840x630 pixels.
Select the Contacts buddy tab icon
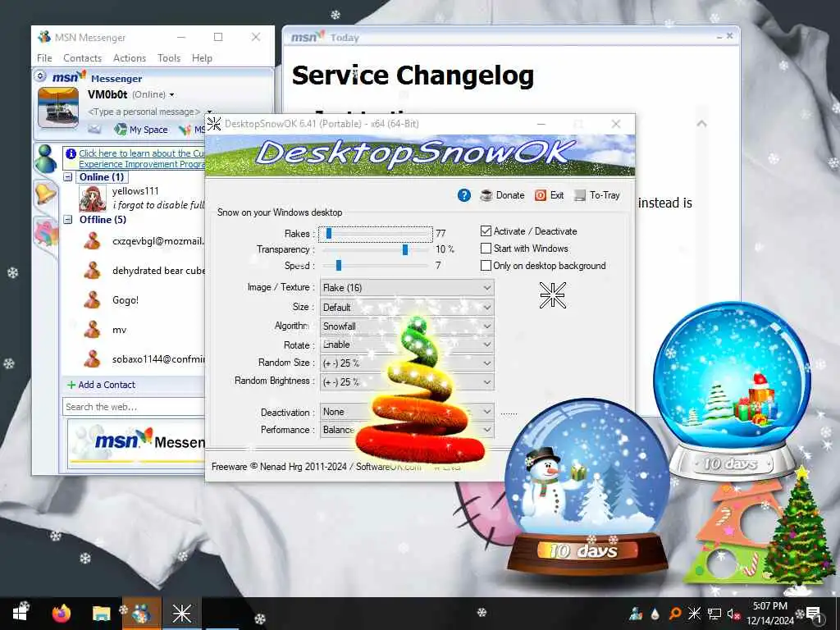pyautogui.click(x=46, y=158)
